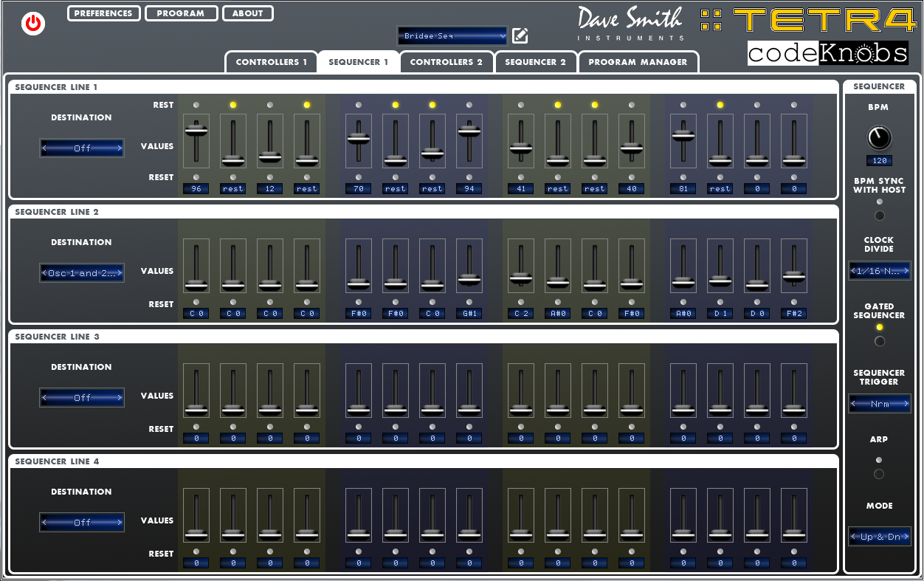Click the BPM knob
Screen dimensions: 924x581
pos(879,137)
